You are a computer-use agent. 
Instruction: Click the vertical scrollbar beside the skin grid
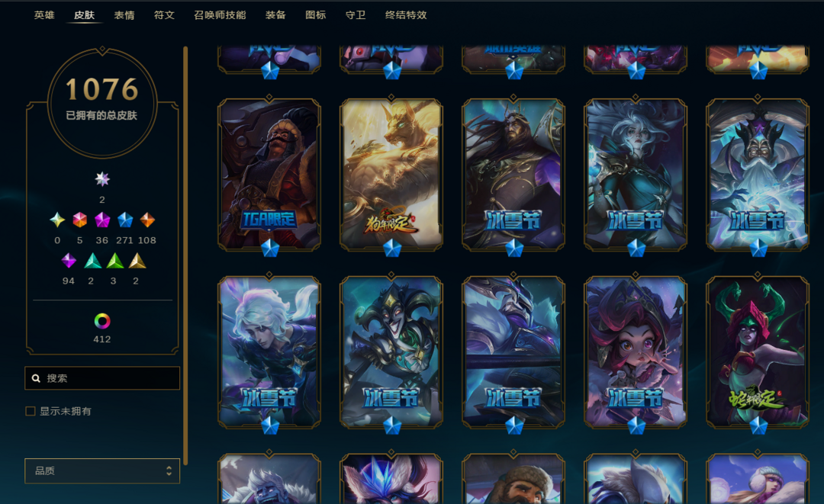[185, 255]
